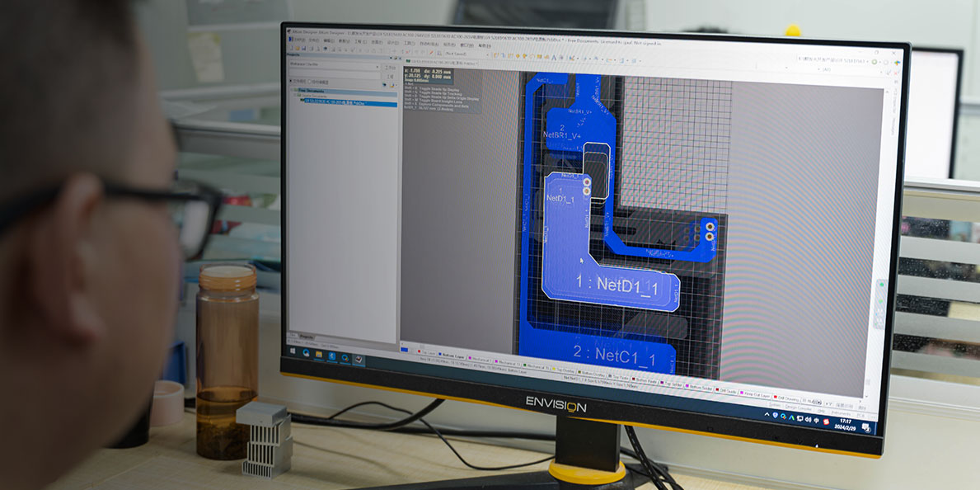Switch to the Top Solder tab
This screenshot has height=490, width=980.
click(x=671, y=382)
